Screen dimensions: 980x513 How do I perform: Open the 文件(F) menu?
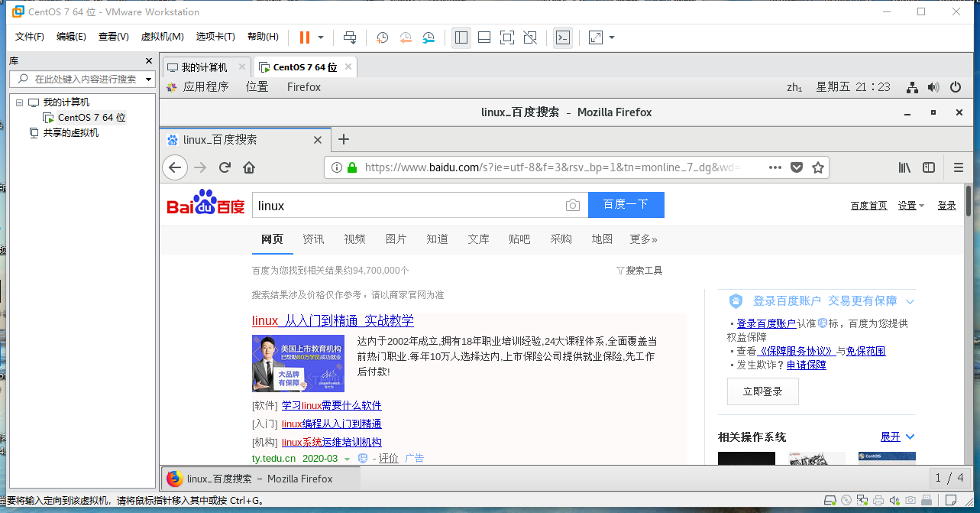coord(30,37)
